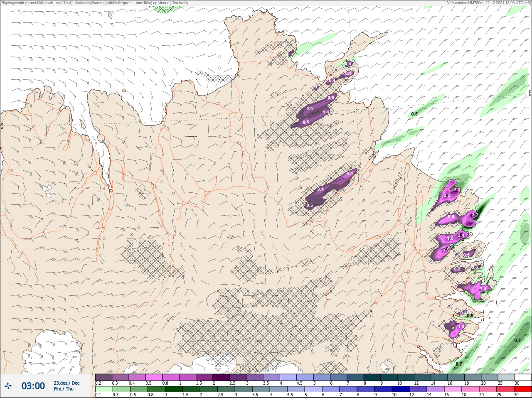
Task: Select top-row legend swatch between 0.2 and 0.3
Action: (x=103, y=377)
